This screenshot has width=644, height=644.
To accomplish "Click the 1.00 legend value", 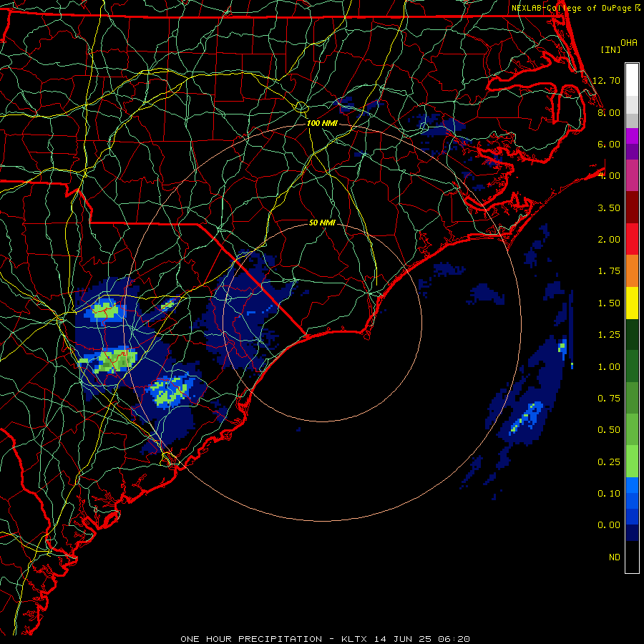I will (609, 367).
